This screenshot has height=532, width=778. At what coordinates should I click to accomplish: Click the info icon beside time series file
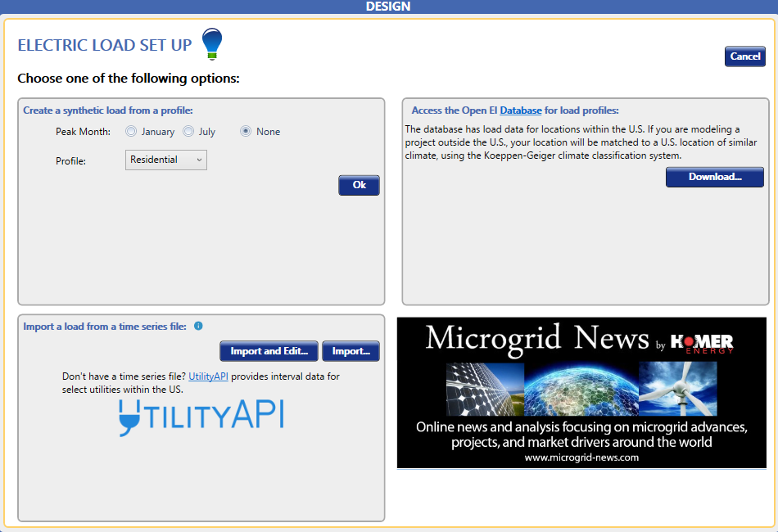click(x=198, y=326)
